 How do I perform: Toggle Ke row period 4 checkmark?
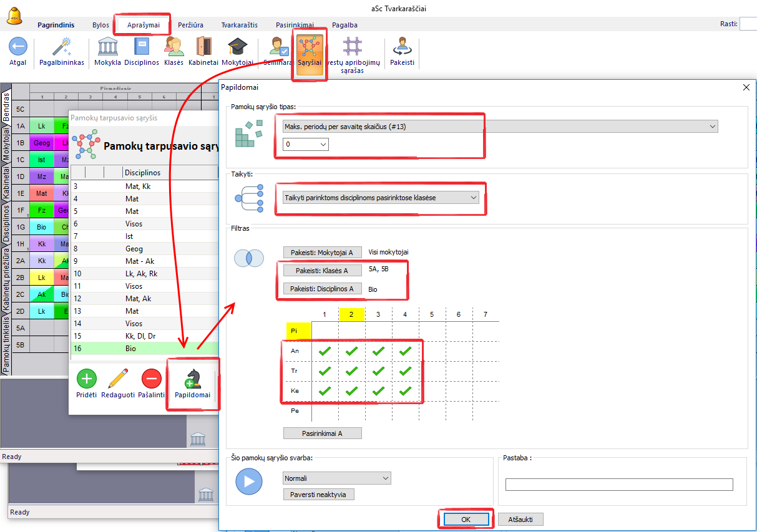click(x=405, y=391)
